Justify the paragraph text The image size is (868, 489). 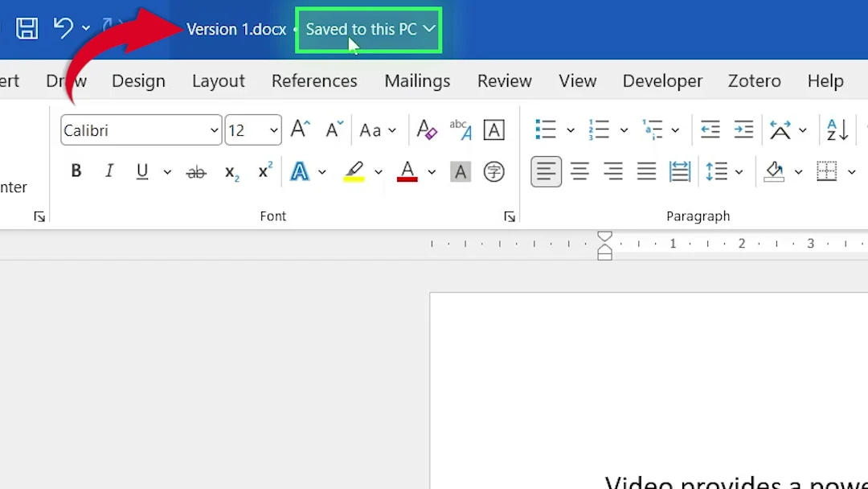646,171
